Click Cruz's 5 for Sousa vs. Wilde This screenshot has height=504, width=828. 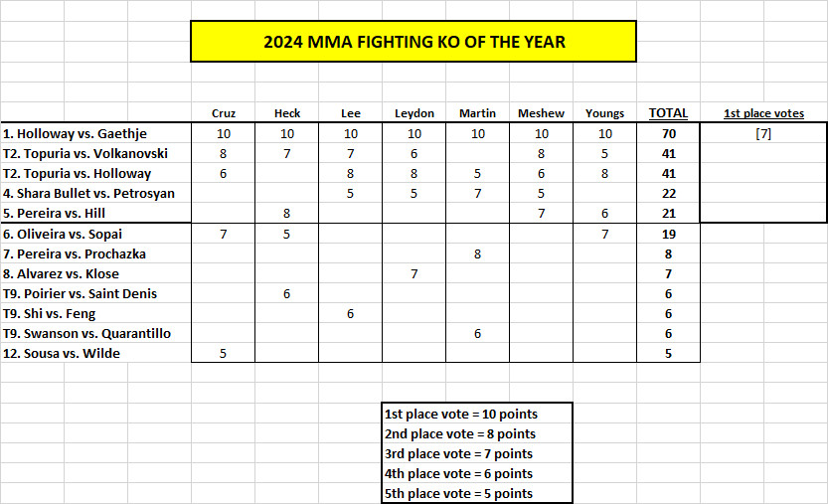[x=223, y=354]
